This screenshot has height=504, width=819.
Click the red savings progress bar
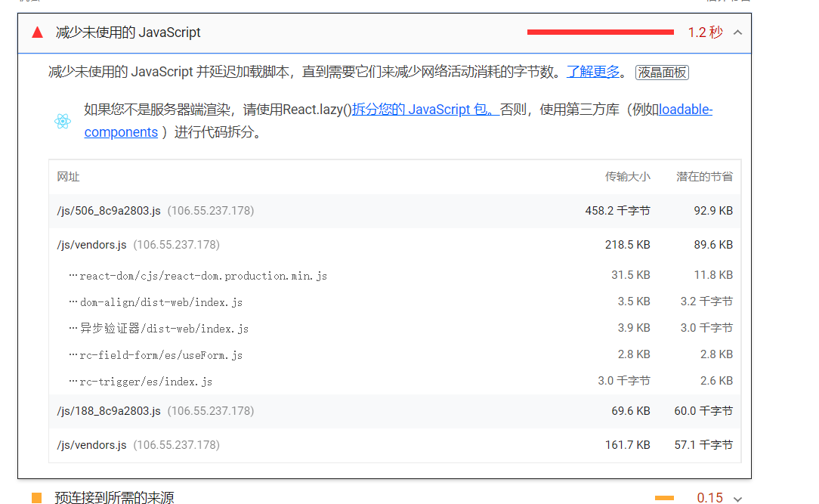click(x=600, y=32)
